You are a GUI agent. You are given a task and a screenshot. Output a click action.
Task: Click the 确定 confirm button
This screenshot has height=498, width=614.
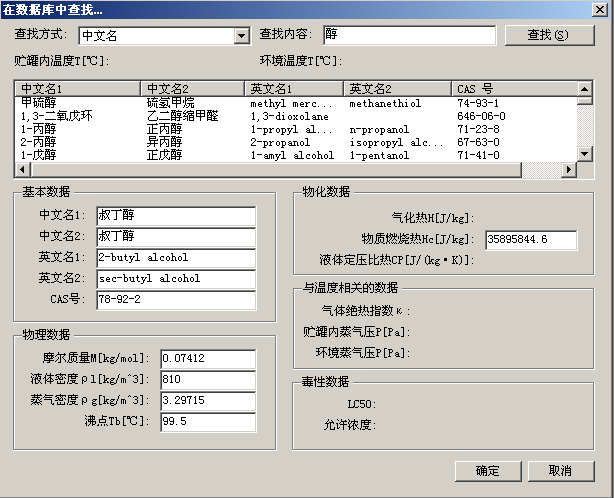click(488, 471)
